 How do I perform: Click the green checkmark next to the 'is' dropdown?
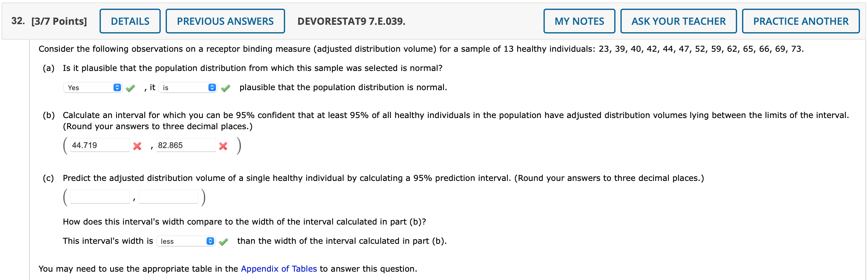pyautogui.click(x=226, y=88)
